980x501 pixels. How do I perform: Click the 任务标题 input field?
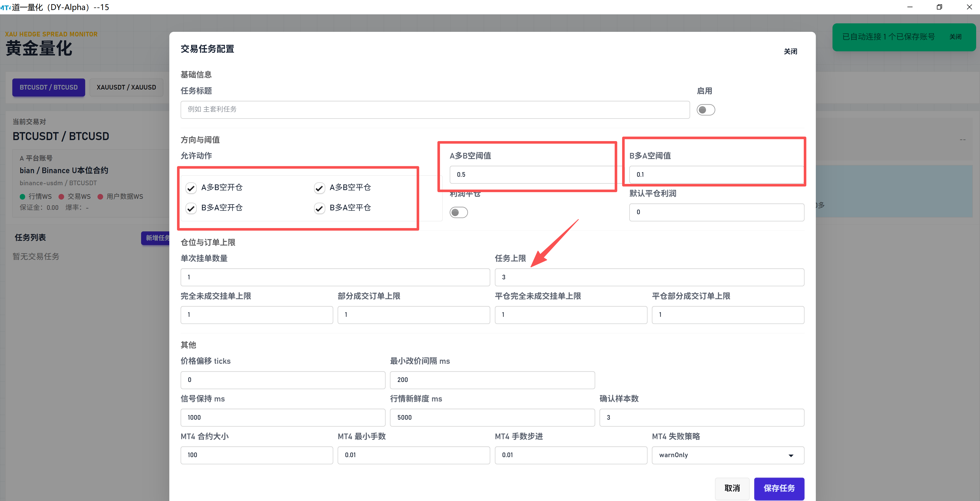coord(435,110)
